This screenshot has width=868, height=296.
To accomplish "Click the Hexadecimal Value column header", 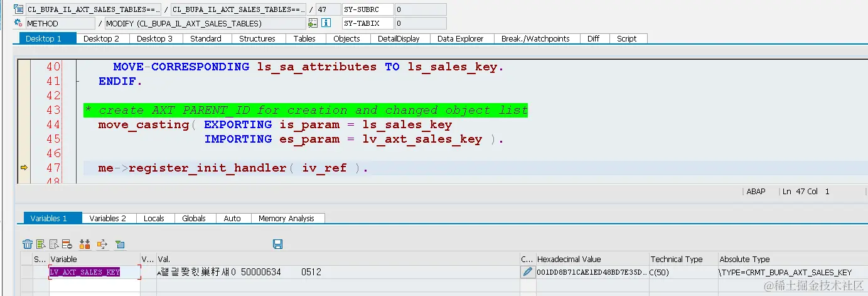I will (592, 259).
